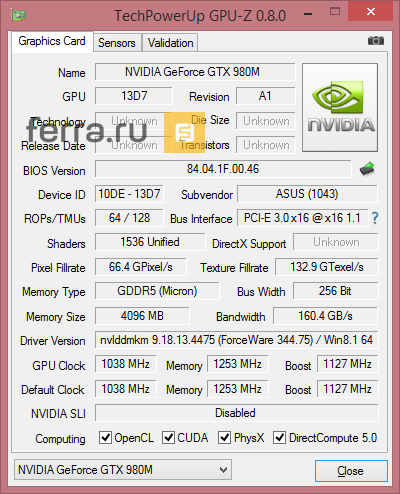Image resolution: width=400 pixels, height=494 pixels.
Task: Click the Name field NVIDIA GeForce GTX 980M
Action: pyautogui.click(x=195, y=72)
